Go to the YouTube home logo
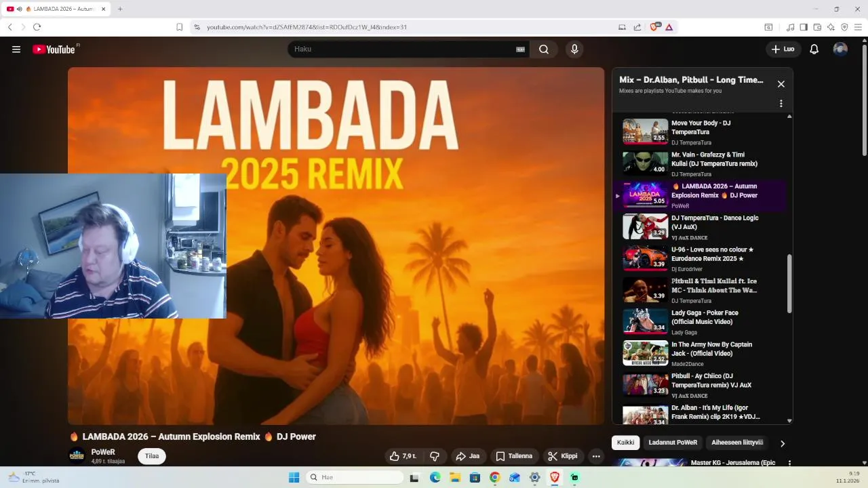 tap(54, 49)
